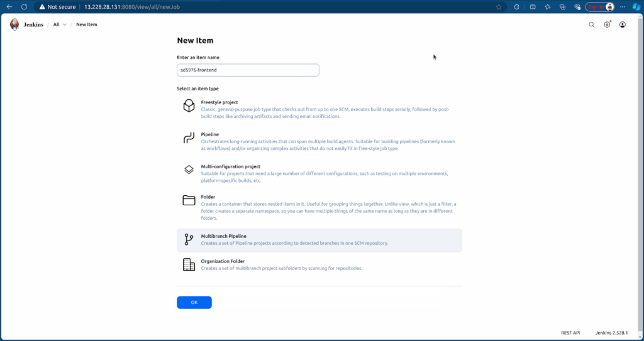
Task: Choose the Multi-configuration project icon
Action: (189, 170)
